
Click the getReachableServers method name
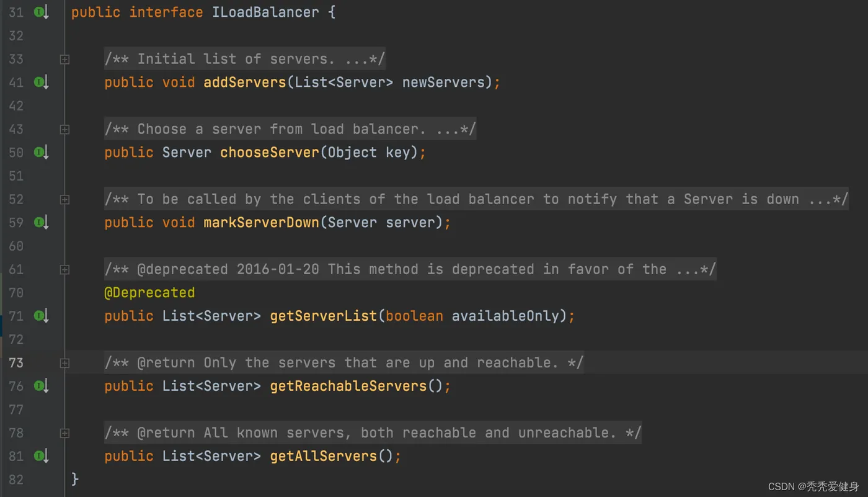[348, 386]
